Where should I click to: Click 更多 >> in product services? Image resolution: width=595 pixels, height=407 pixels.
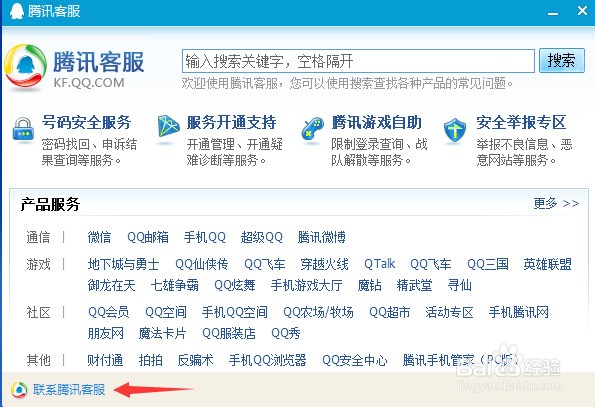[556, 204]
